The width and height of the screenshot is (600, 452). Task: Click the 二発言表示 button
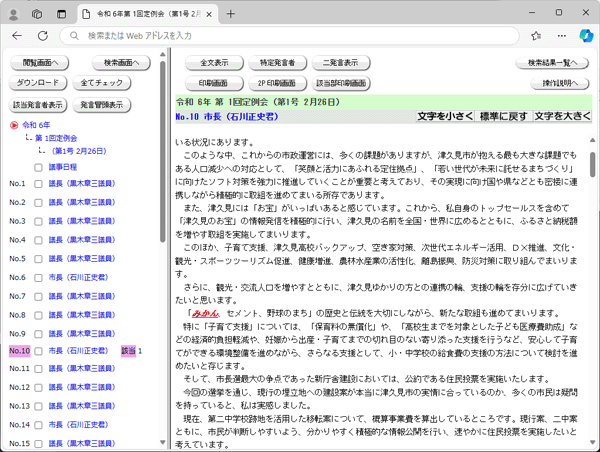pyautogui.click(x=341, y=63)
